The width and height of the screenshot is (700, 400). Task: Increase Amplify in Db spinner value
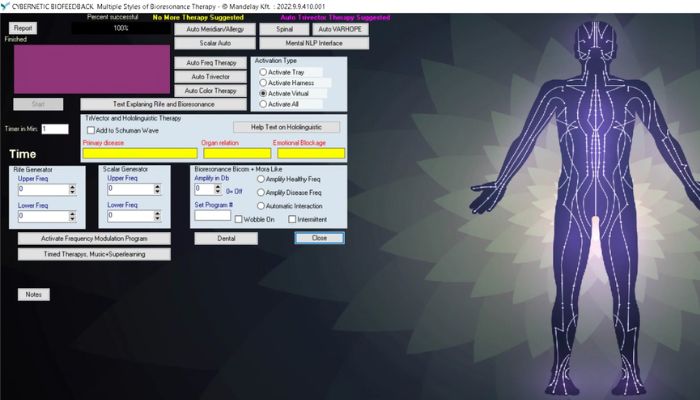[218, 185]
